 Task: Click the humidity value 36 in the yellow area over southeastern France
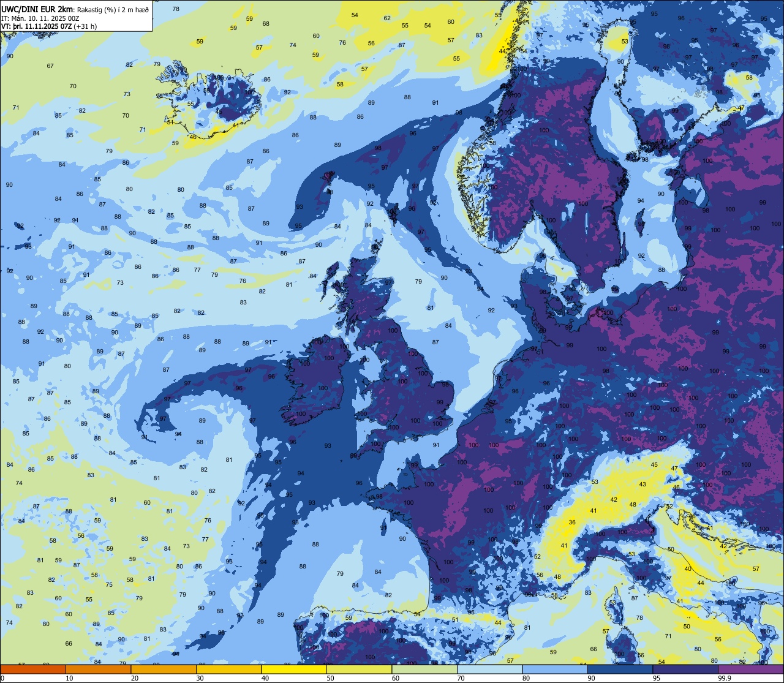(x=572, y=523)
